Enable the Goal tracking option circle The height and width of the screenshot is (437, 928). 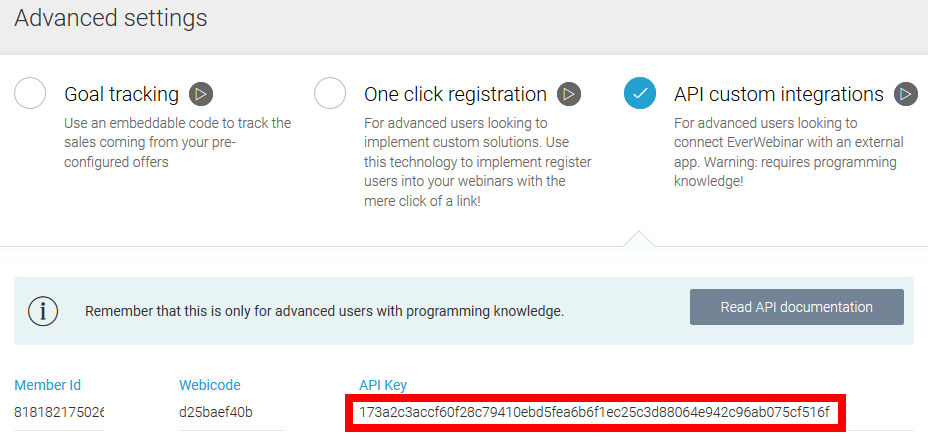pyautogui.click(x=31, y=93)
